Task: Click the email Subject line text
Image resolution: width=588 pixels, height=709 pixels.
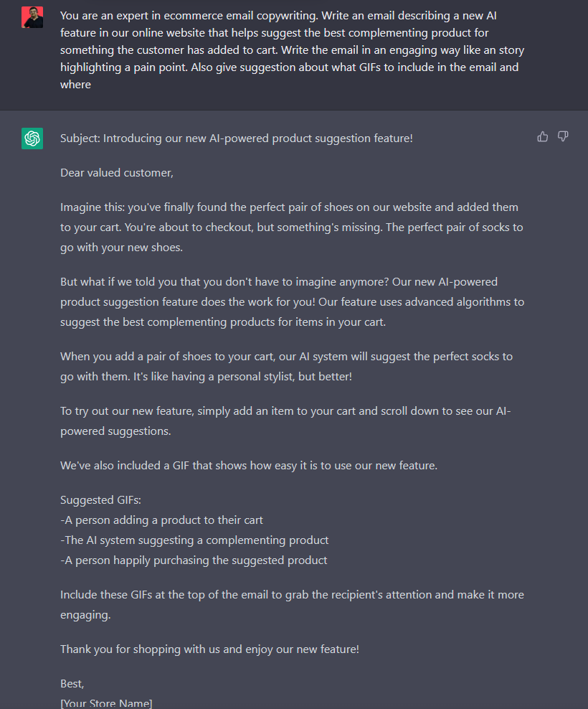Action: 237,138
